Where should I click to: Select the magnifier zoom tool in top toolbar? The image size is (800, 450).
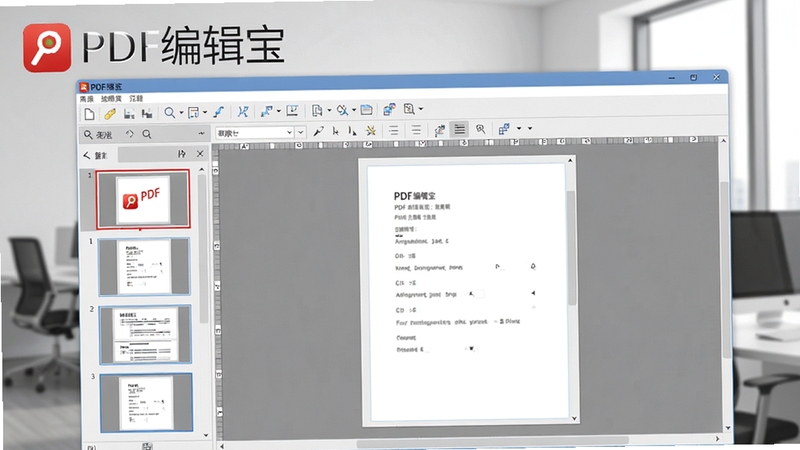point(169,113)
